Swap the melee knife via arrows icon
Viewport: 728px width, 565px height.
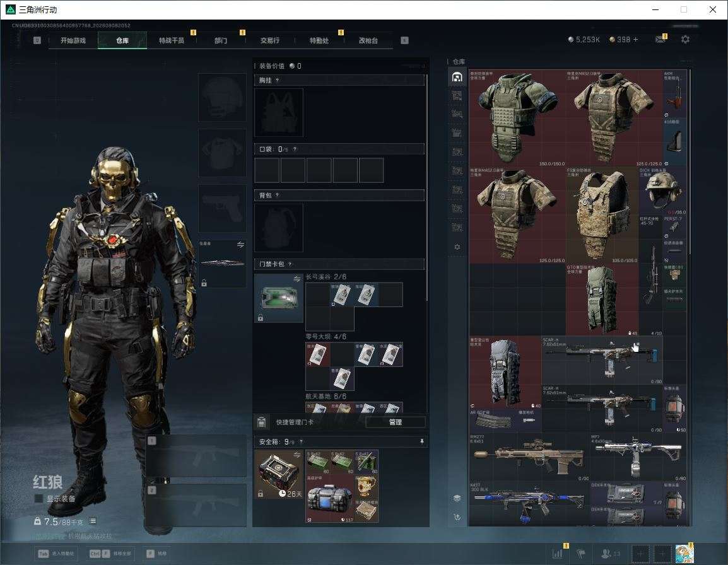pos(240,245)
